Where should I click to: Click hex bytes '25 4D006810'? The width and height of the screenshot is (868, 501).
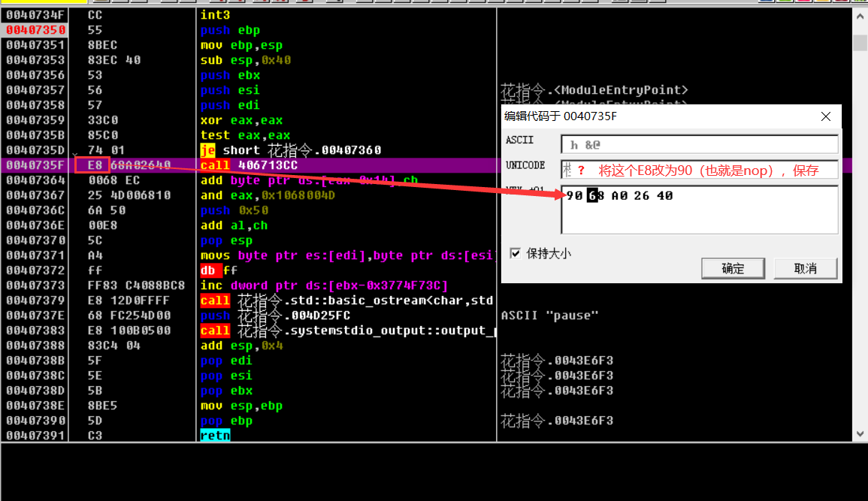(129, 195)
